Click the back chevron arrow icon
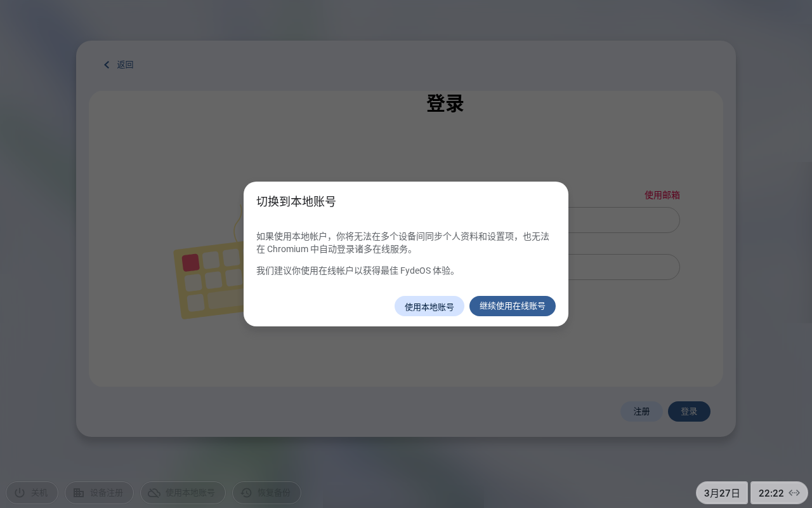Viewport: 812px width, 508px height. pos(107,65)
